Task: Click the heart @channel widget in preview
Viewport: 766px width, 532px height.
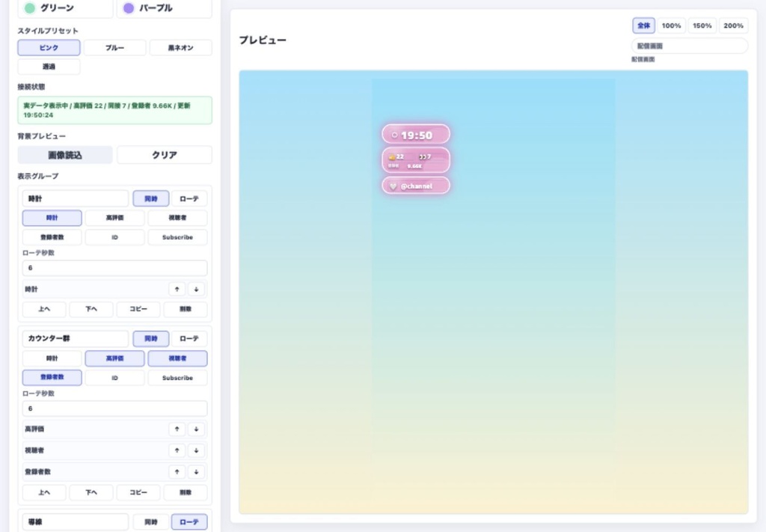Action: 416,186
